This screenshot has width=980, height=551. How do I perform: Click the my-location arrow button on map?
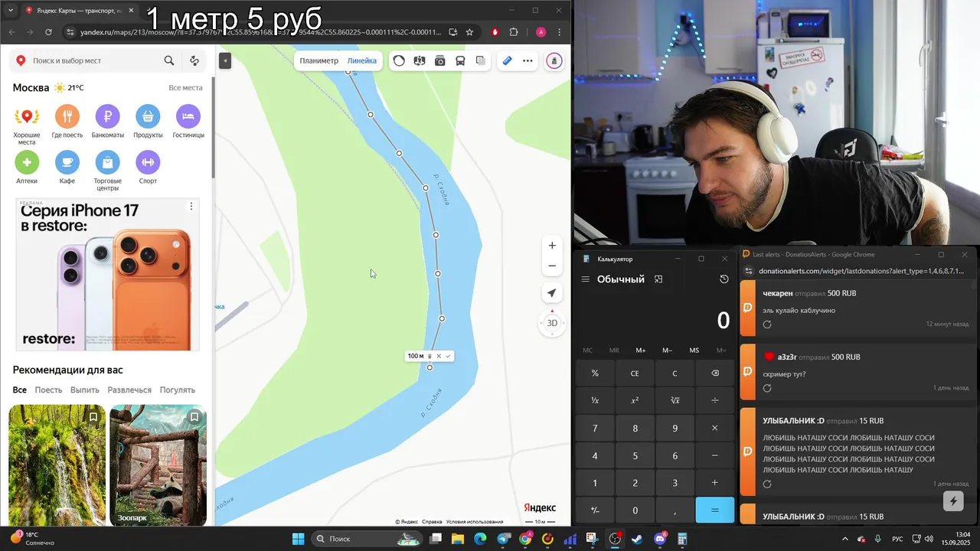click(x=552, y=293)
